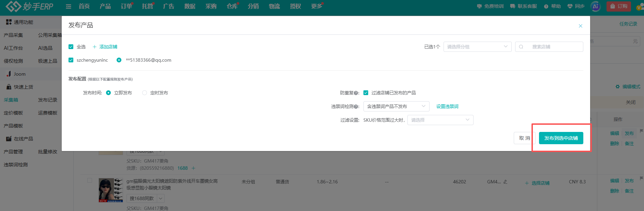Open AI工作台 in sidebar

[x=13, y=48]
